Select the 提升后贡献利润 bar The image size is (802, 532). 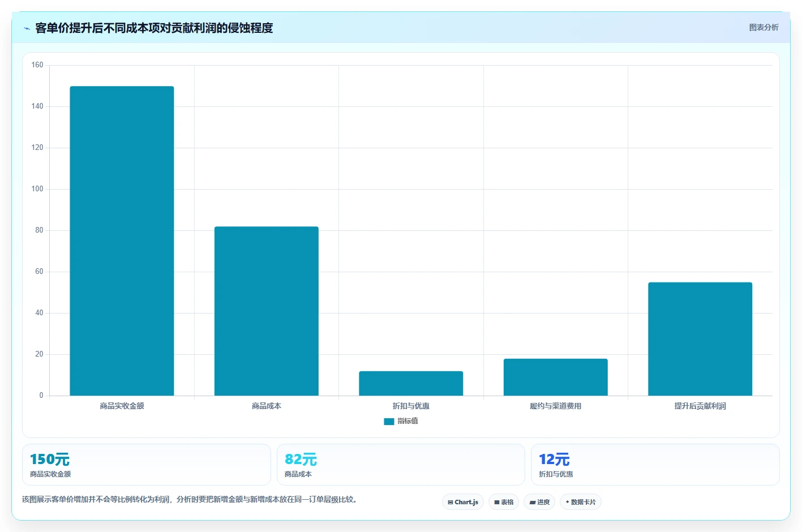[700, 339]
